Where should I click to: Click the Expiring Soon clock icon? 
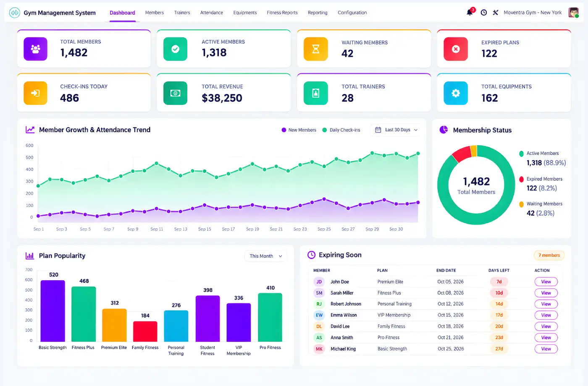[x=311, y=255]
